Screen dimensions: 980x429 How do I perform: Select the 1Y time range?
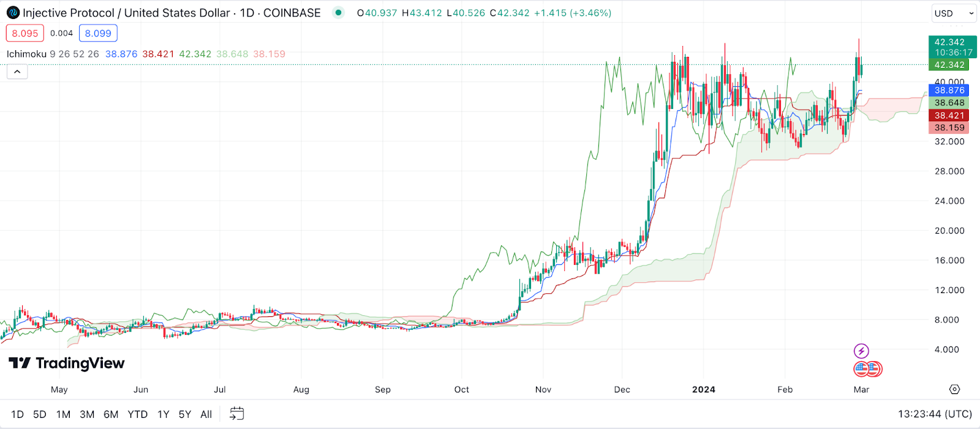coord(164,414)
